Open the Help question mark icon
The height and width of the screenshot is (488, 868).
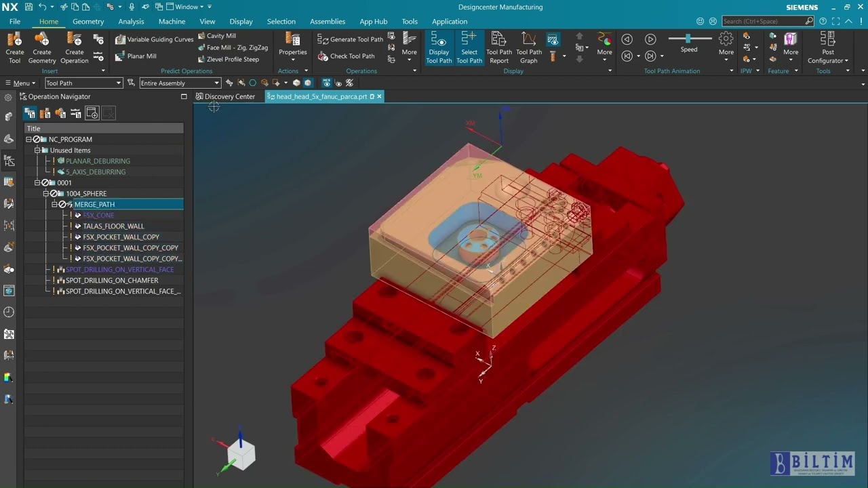click(823, 22)
